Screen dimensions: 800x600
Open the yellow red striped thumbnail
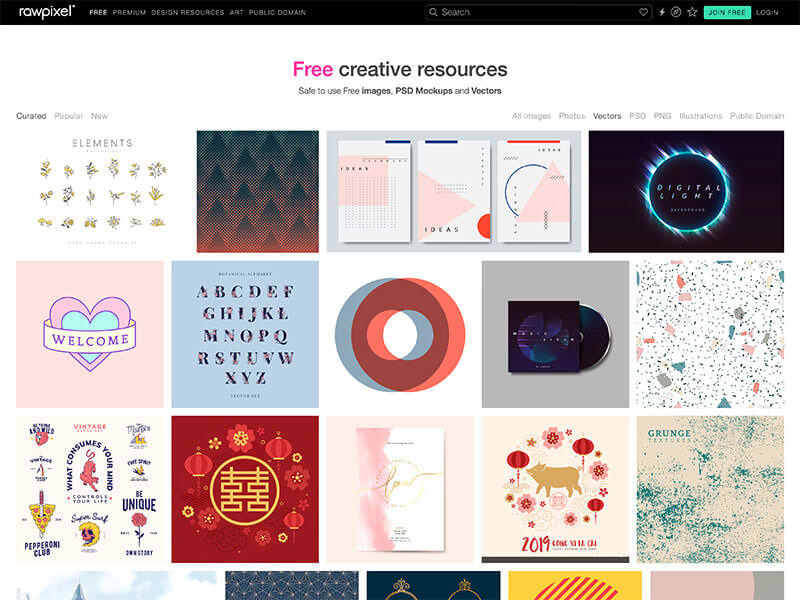pos(575,585)
